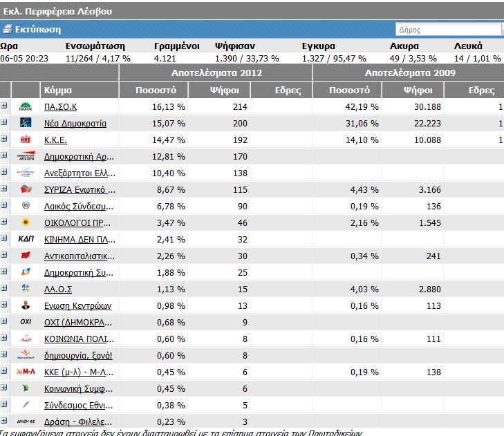Click the 11/264 / 4,17 % value
The height and width of the screenshot is (436, 504).
click(x=98, y=59)
